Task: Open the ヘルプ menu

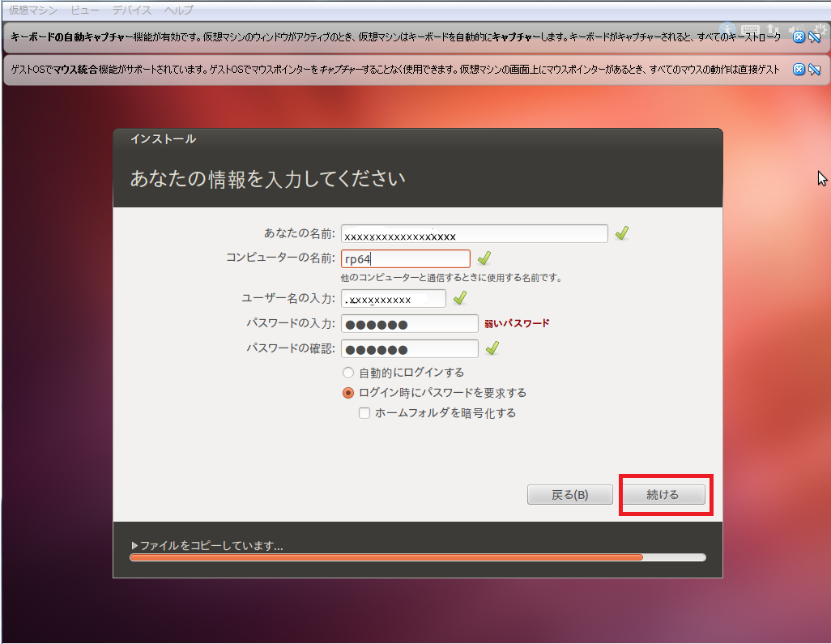Action: click(178, 11)
